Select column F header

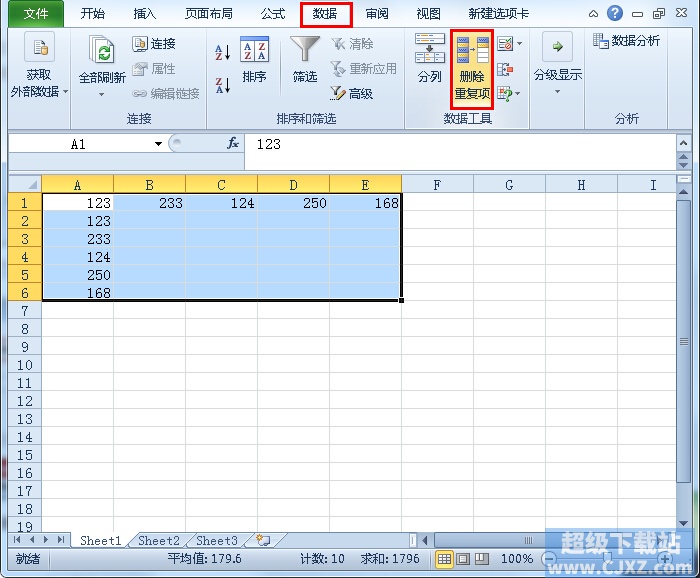point(437,184)
